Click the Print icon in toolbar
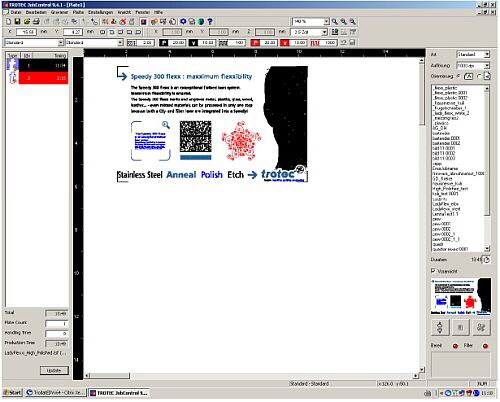Viewport: 500px width, 402px height. point(36,22)
